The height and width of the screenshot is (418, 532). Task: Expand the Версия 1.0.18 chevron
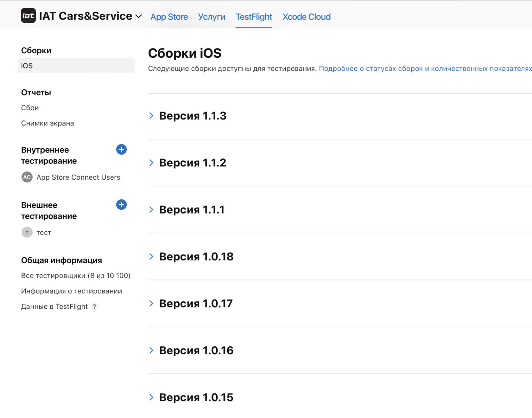pyautogui.click(x=151, y=257)
